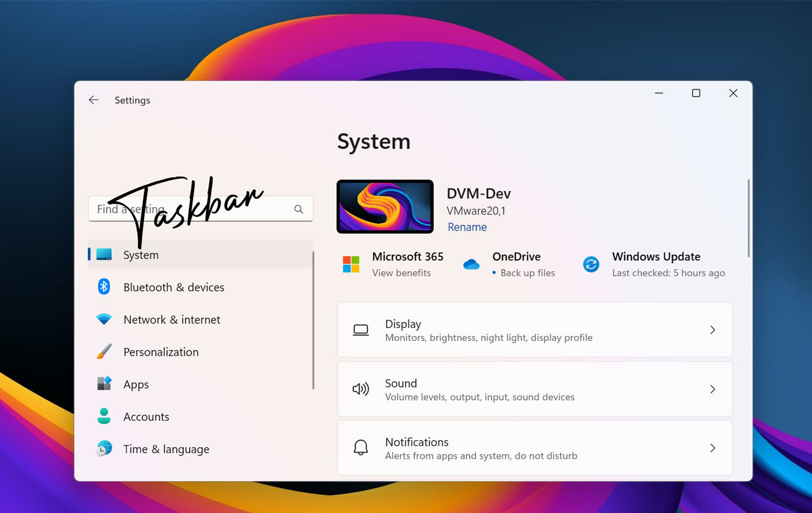Image resolution: width=812 pixels, height=513 pixels.
Task: Click the main content vertical scrollbar
Action: 748,218
